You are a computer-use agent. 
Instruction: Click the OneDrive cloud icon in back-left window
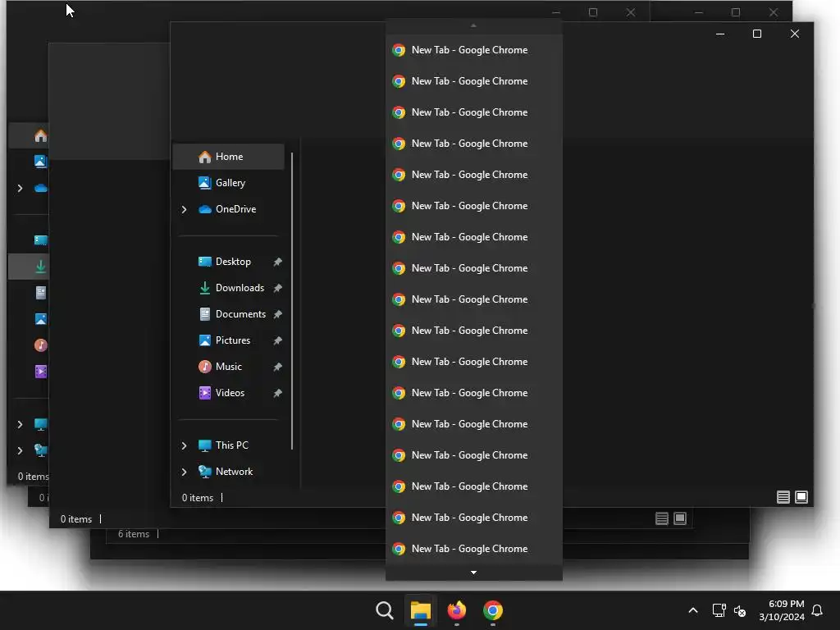[x=41, y=188]
